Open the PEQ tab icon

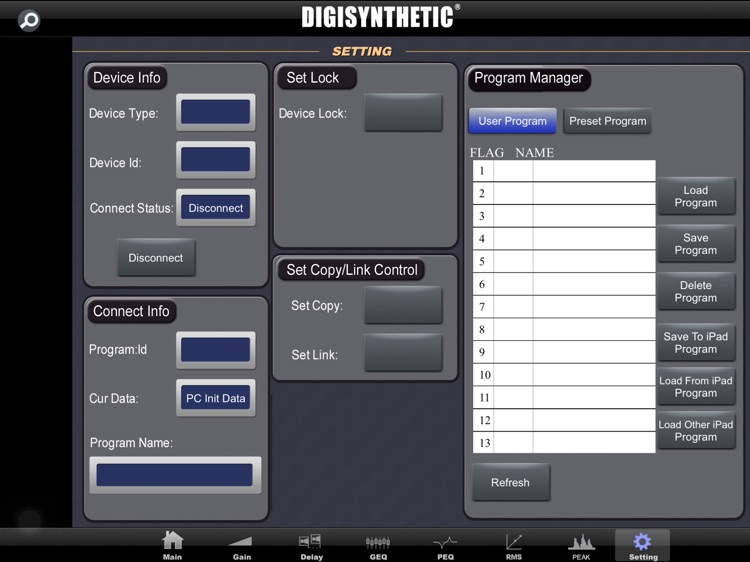[x=445, y=546]
